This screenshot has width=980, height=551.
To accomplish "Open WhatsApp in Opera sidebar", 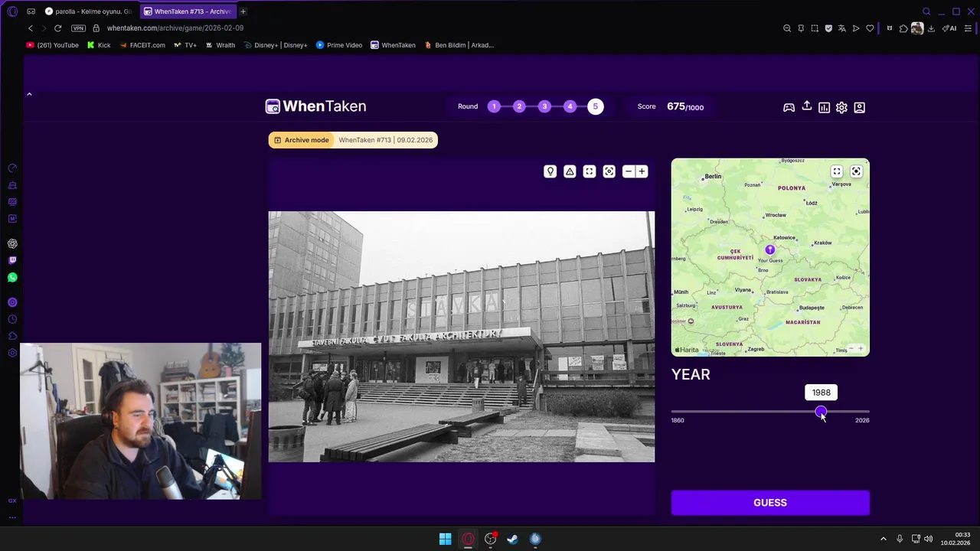I will click(12, 277).
